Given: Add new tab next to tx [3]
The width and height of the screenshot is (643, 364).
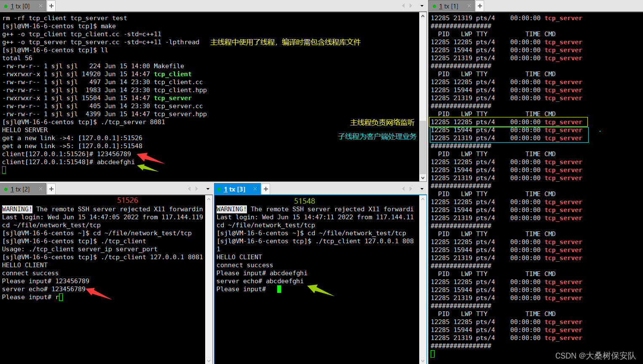Looking at the screenshot, I should click(266, 189).
